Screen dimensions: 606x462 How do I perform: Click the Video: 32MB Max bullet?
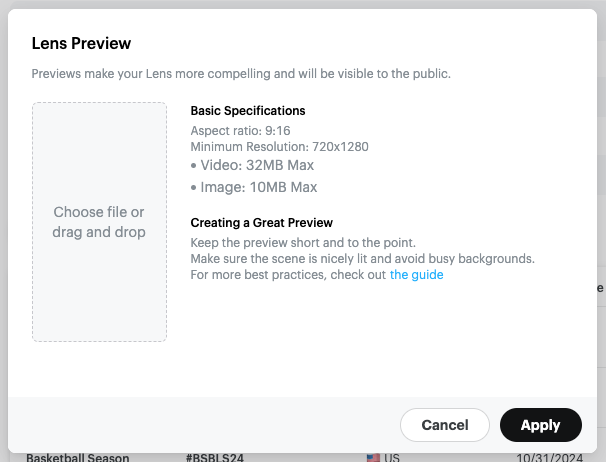point(254,166)
